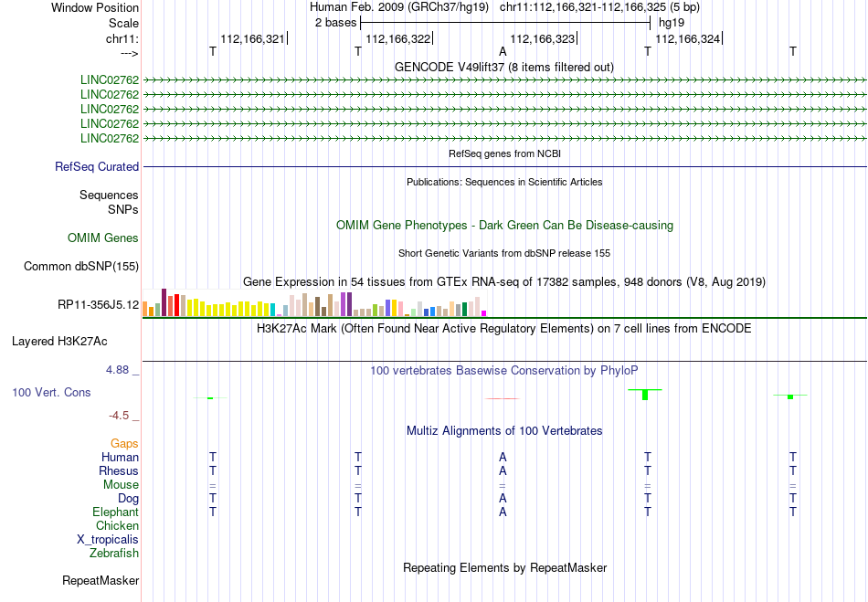This screenshot has height=602, width=868.
Task: Click the Gaps label in Multiz track
Action: pos(124,443)
